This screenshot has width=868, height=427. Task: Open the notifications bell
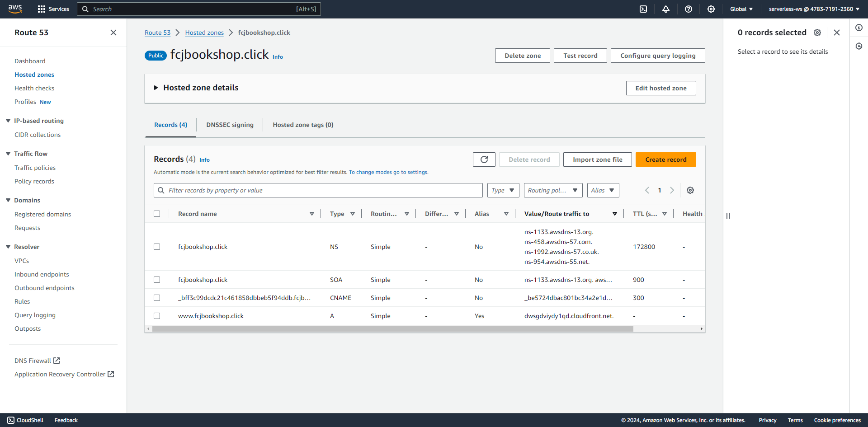point(666,9)
